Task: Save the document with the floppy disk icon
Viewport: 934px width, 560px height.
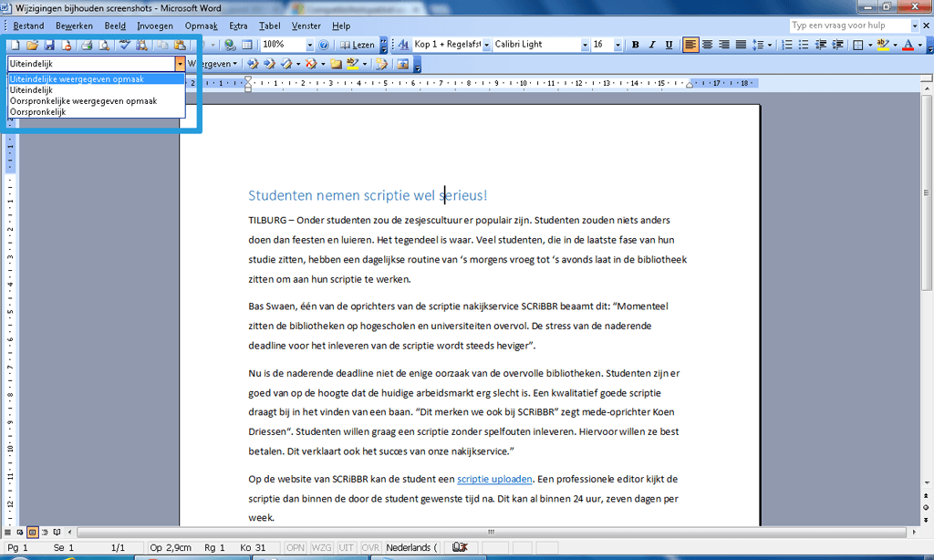Action: [49, 45]
